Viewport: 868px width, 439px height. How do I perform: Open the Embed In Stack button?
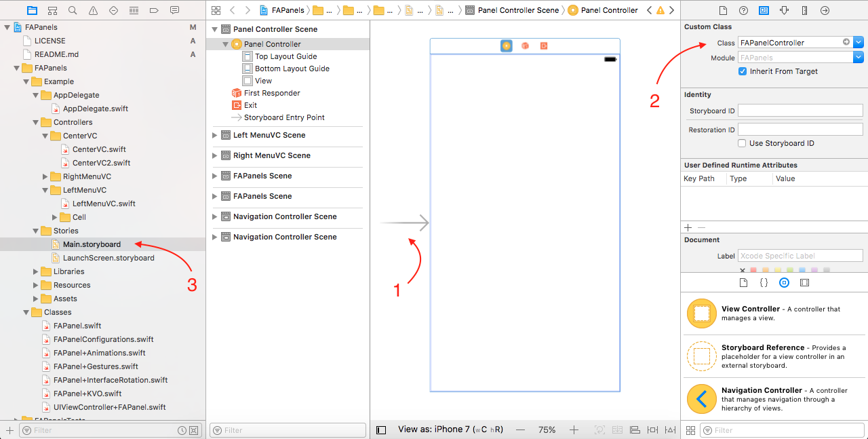[x=617, y=430]
